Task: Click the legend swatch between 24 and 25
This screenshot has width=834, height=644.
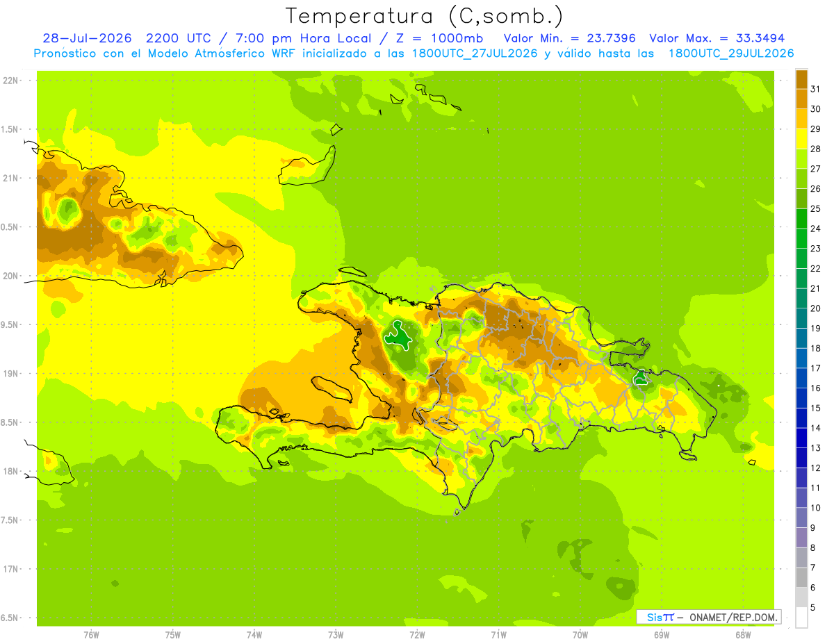Action: [x=801, y=219]
